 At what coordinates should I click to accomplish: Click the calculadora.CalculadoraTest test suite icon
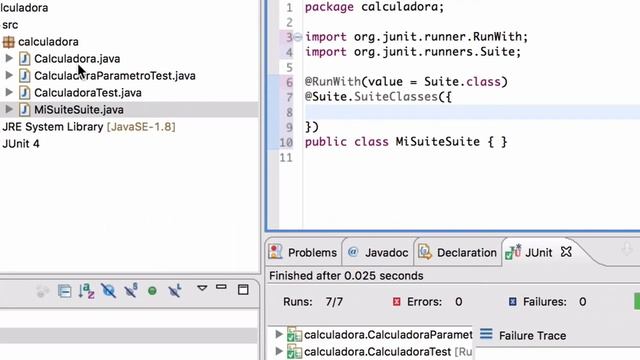click(294, 351)
